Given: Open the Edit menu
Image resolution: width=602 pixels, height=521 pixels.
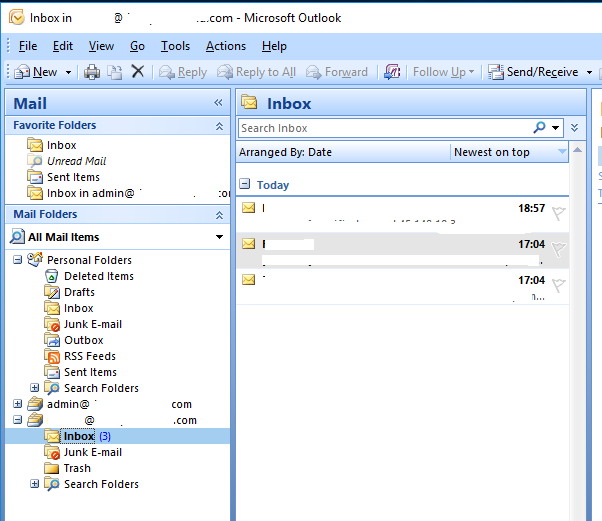Looking at the screenshot, I should coord(63,46).
